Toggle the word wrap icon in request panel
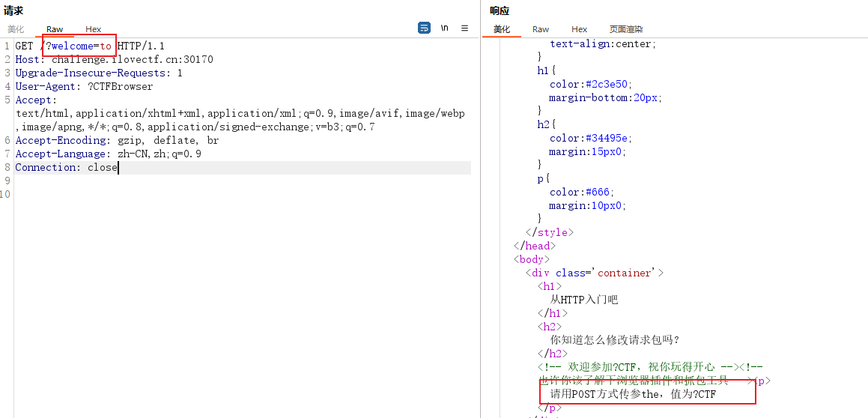Image resolution: width=868 pixels, height=418 pixels. click(x=424, y=28)
